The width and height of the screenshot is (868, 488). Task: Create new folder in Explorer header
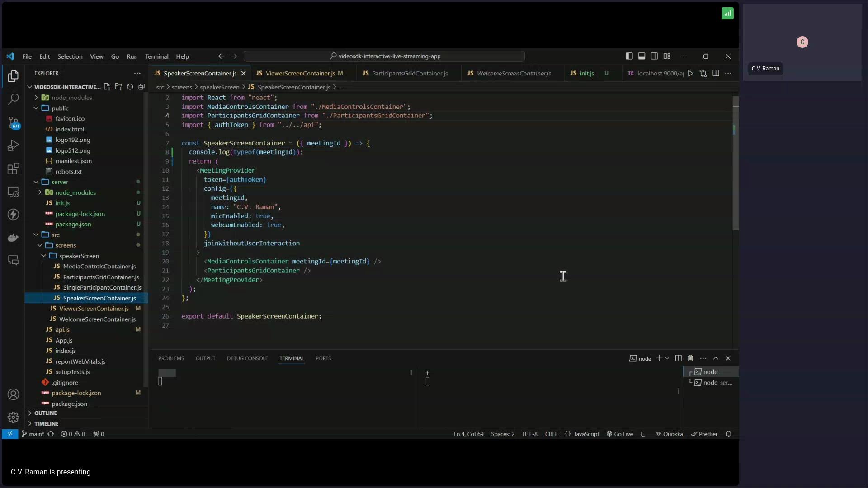[118, 87]
